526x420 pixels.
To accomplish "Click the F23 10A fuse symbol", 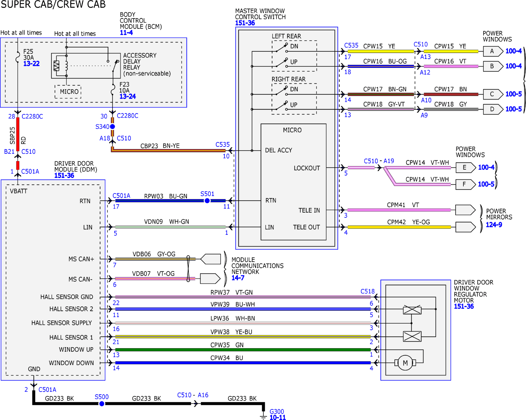I will coord(113,89).
